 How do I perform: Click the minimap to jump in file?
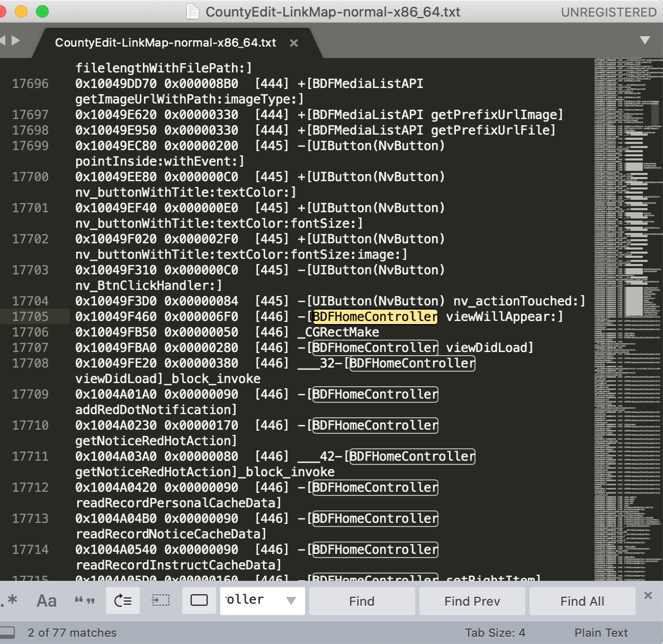pyautogui.click(x=628, y=319)
